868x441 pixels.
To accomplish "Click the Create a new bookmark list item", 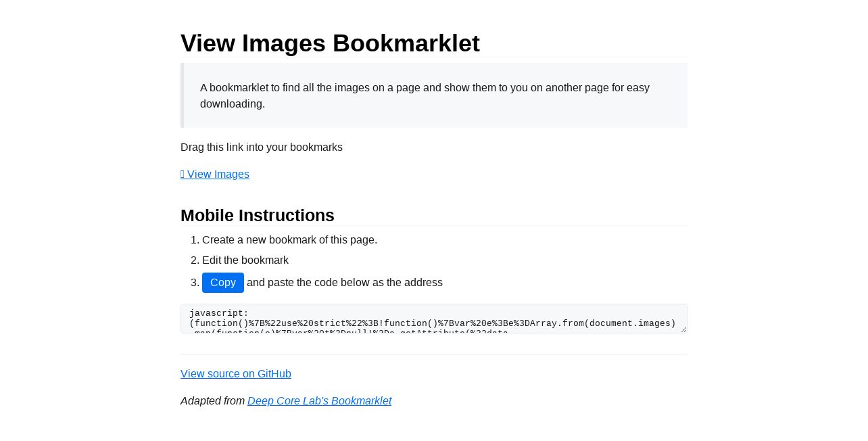I will point(289,240).
